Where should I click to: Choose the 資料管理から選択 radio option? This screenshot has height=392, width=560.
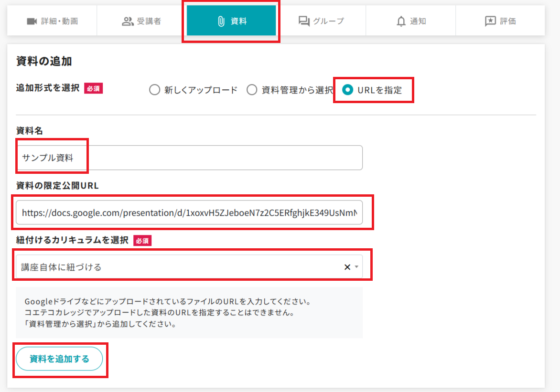click(252, 90)
